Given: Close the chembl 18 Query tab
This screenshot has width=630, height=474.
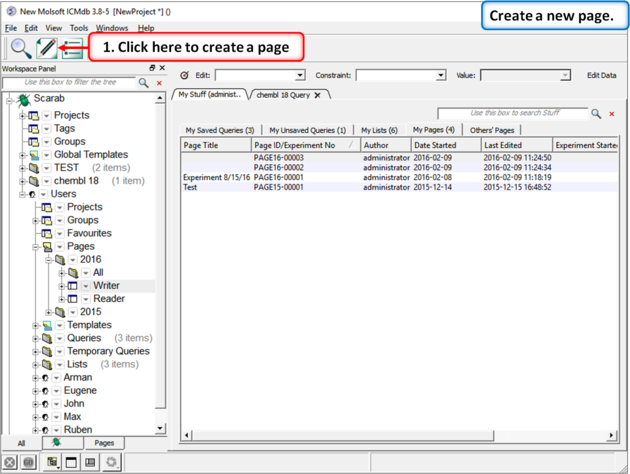Looking at the screenshot, I should [x=317, y=95].
